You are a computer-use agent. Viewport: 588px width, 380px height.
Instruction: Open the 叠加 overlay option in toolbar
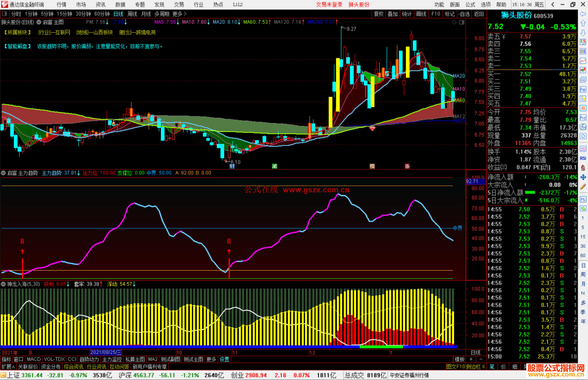click(x=393, y=14)
